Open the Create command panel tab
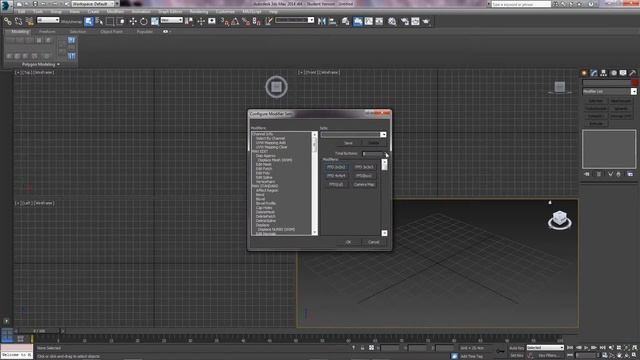This screenshot has height=360, width=640. 584,73
